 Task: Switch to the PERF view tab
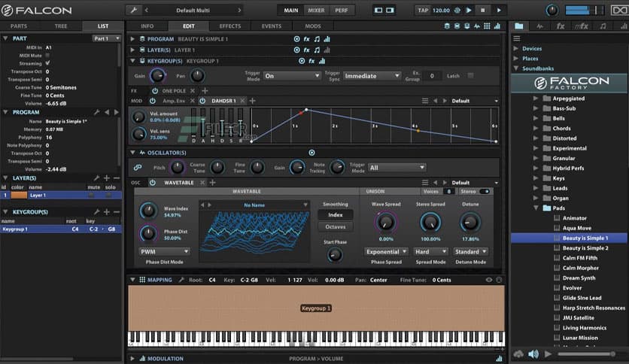[342, 10]
